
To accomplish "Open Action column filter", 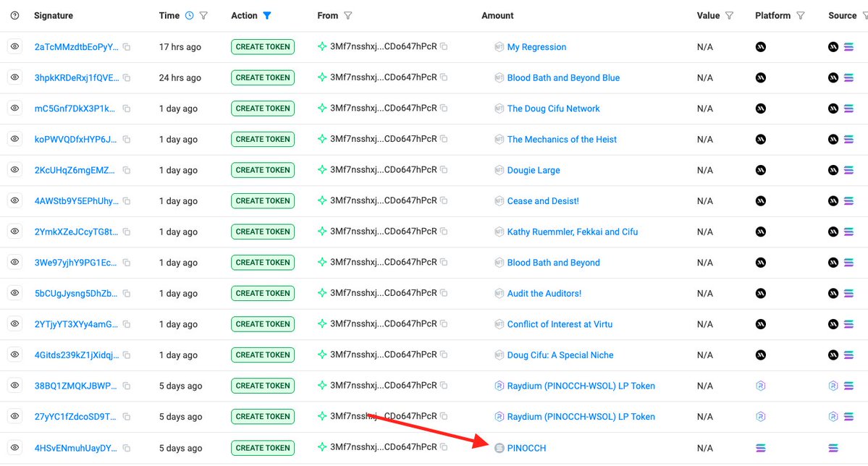I will [267, 15].
